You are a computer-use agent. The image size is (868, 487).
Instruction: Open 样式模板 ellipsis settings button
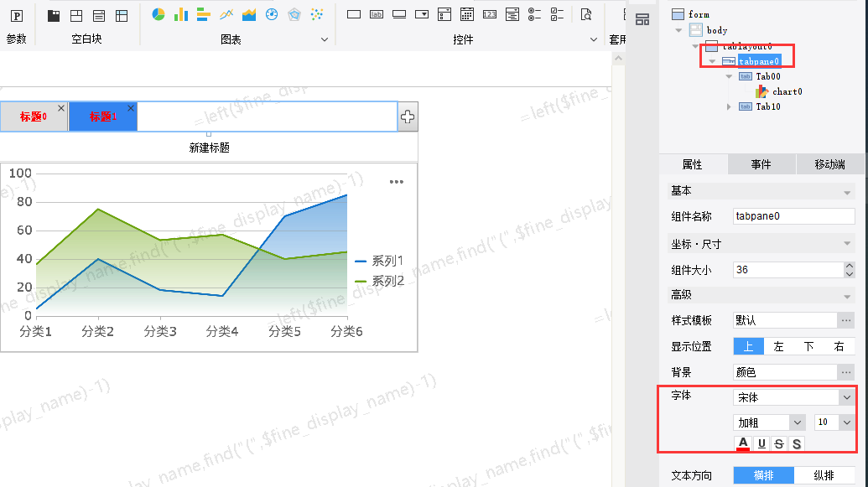click(846, 320)
